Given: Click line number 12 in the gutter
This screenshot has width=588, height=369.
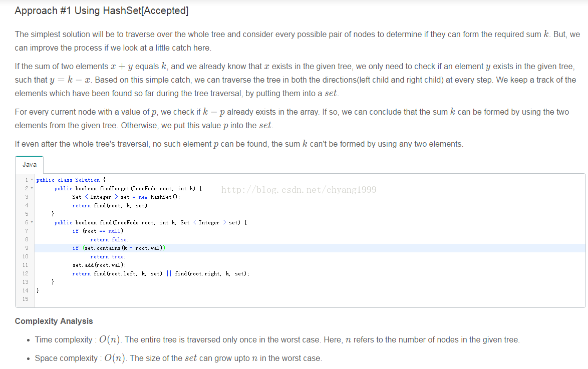Looking at the screenshot, I should (26, 273).
